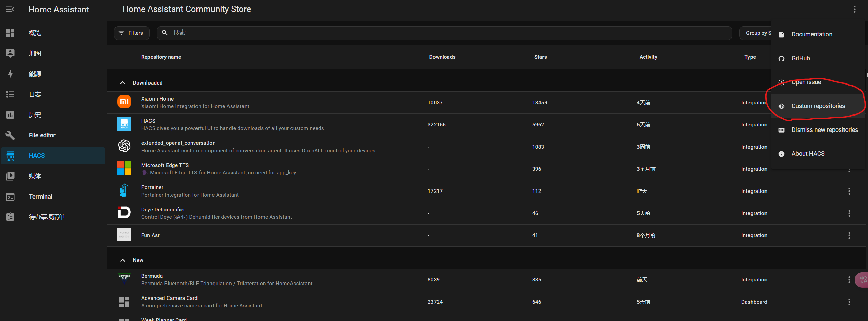868x321 pixels.
Task: Open the Filters button
Action: click(132, 33)
